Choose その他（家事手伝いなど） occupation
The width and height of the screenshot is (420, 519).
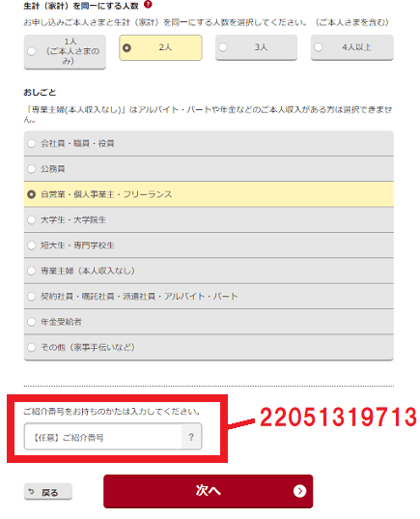pos(209,347)
